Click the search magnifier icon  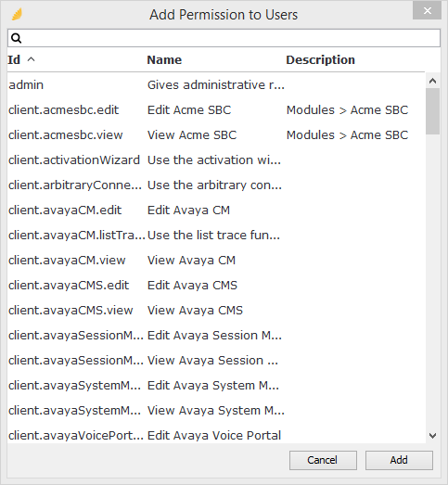pyautogui.click(x=16, y=38)
